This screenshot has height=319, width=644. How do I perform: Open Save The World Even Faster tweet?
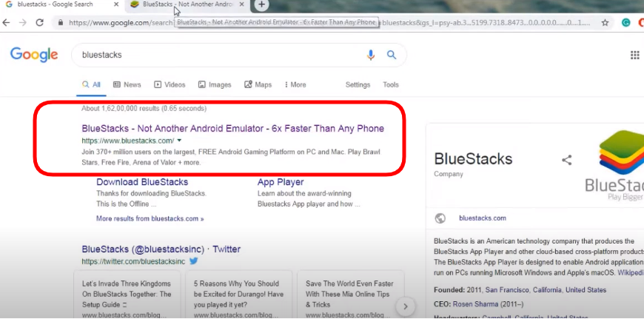tap(350, 294)
